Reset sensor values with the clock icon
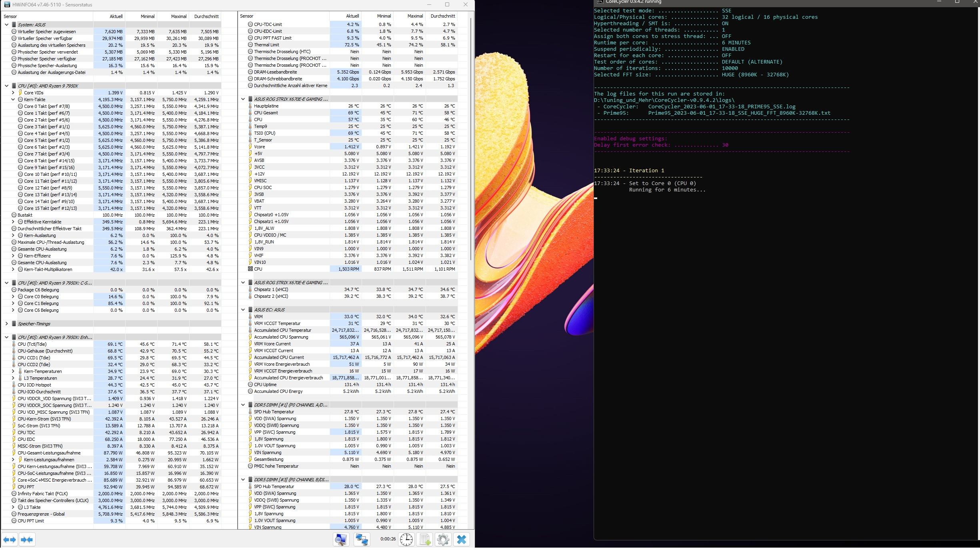Viewport: 980px width, 550px height. (x=406, y=540)
